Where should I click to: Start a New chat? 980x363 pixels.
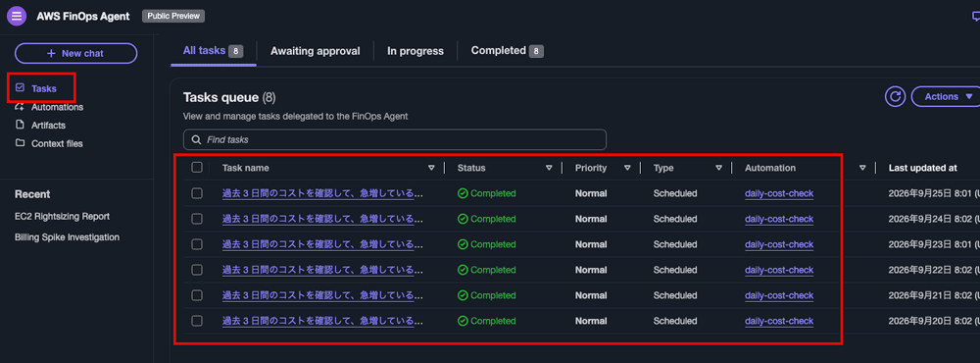tap(75, 53)
